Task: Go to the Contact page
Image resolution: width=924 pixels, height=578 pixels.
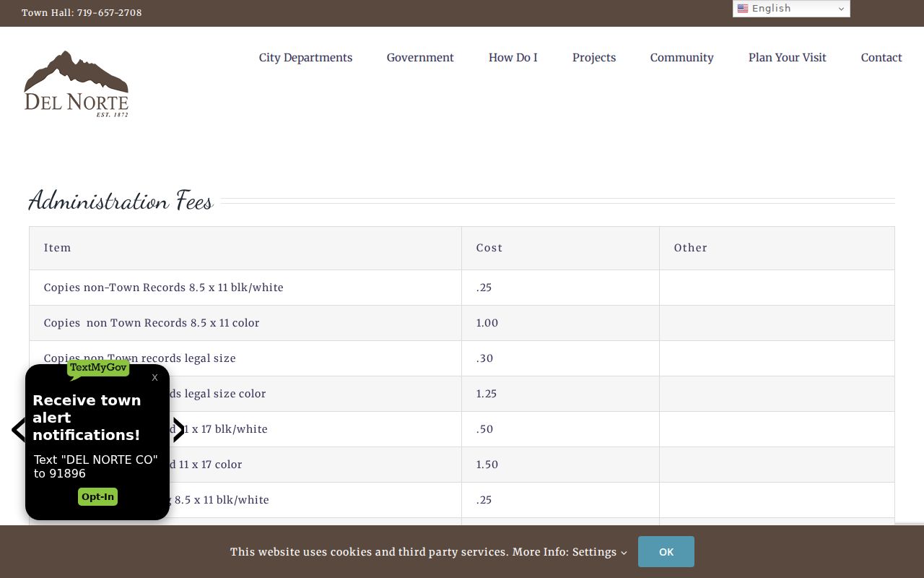Action: (881, 58)
